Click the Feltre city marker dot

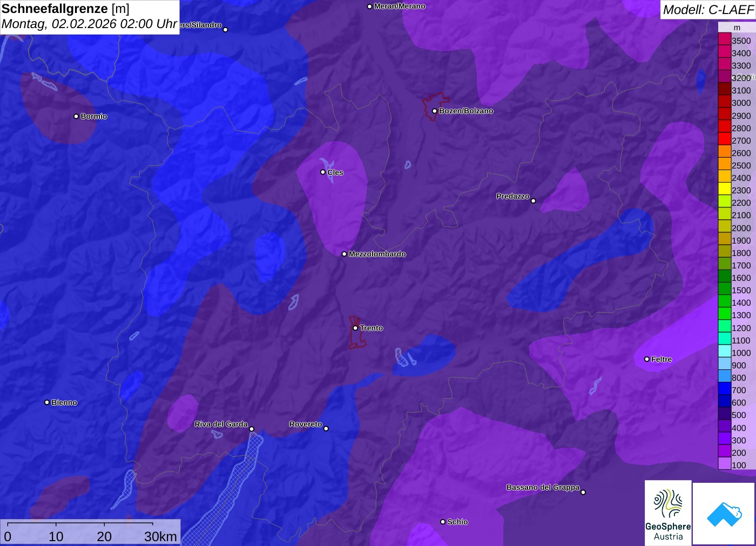click(647, 359)
